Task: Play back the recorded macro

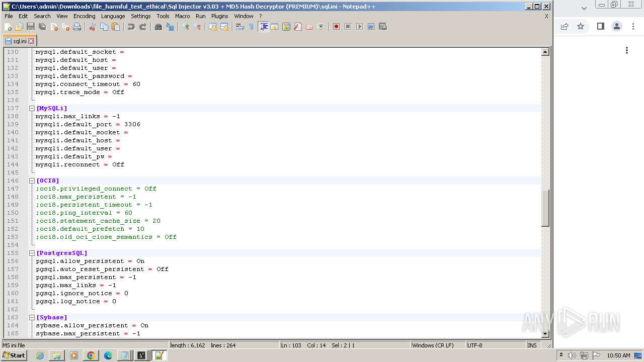Action: click(359, 27)
